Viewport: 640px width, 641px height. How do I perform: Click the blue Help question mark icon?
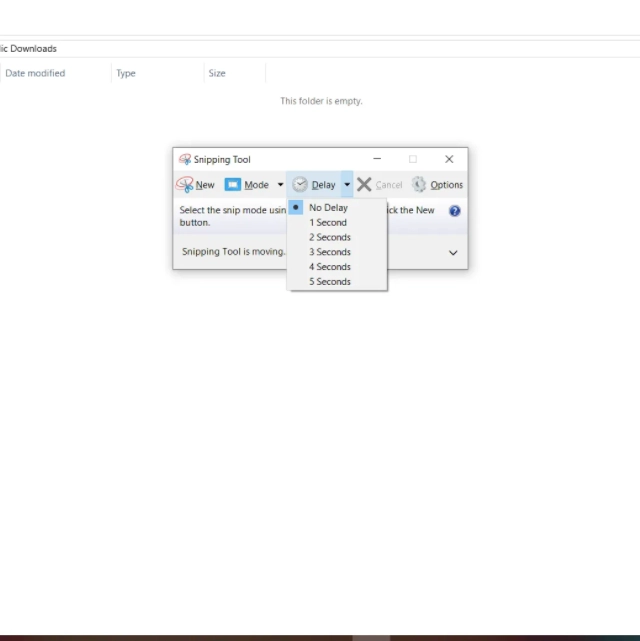point(455,211)
